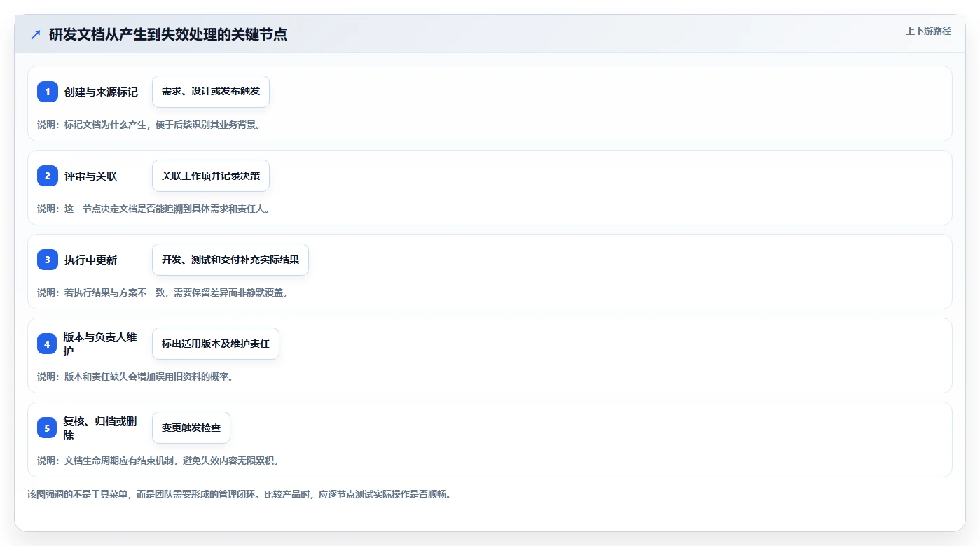Click the 关联工作项并记录决策 chip
980x546 pixels.
[211, 176]
